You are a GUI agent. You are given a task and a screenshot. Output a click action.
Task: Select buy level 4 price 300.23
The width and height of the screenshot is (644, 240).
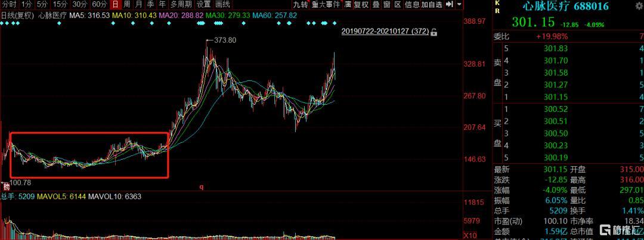556,145
